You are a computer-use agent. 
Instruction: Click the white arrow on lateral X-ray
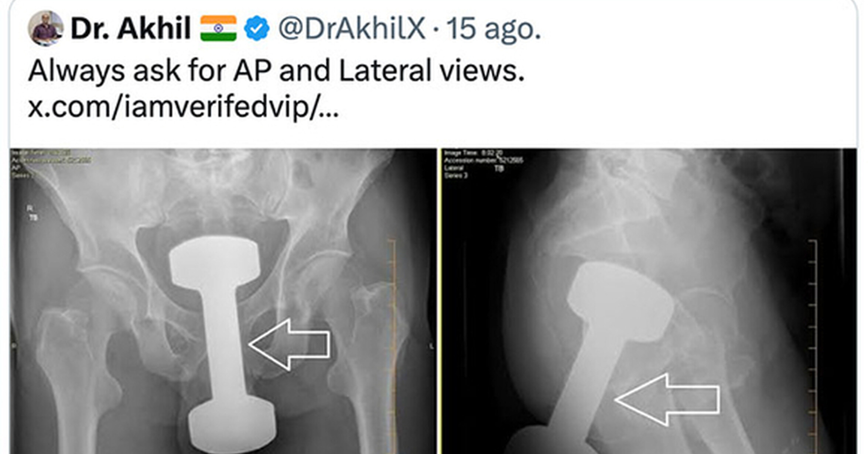point(667,400)
